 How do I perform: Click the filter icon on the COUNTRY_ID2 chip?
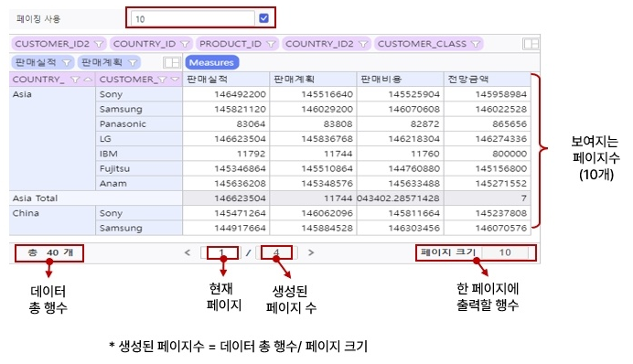point(363,44)
